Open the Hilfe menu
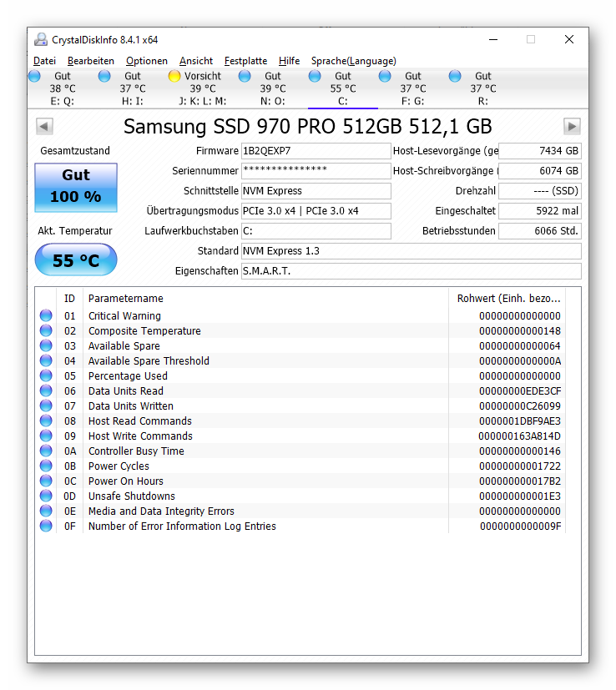 289,61
